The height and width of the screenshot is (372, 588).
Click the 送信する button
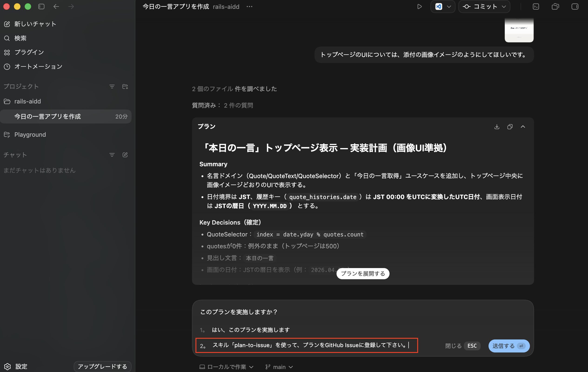pyautogui.click(x=509, y=346)
